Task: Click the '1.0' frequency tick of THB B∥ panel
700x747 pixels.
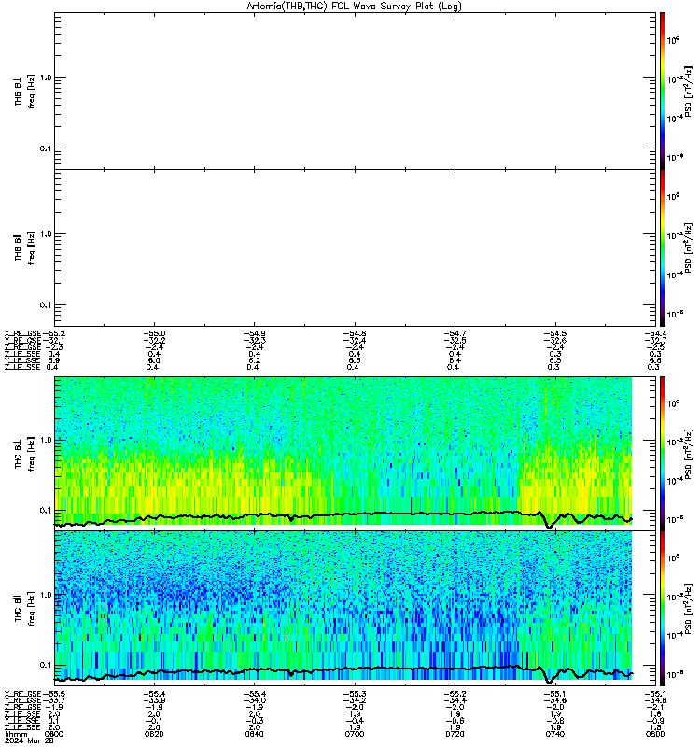Action: [x=46, y=234]
